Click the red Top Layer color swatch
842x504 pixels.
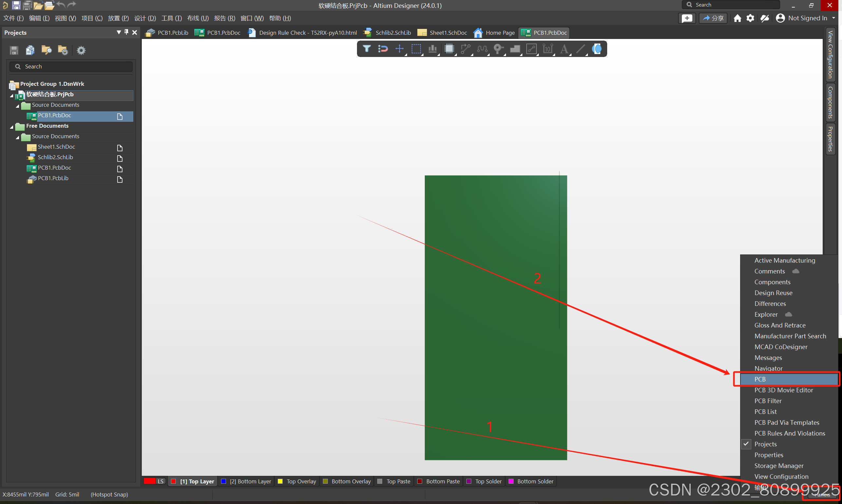(174, 481)
